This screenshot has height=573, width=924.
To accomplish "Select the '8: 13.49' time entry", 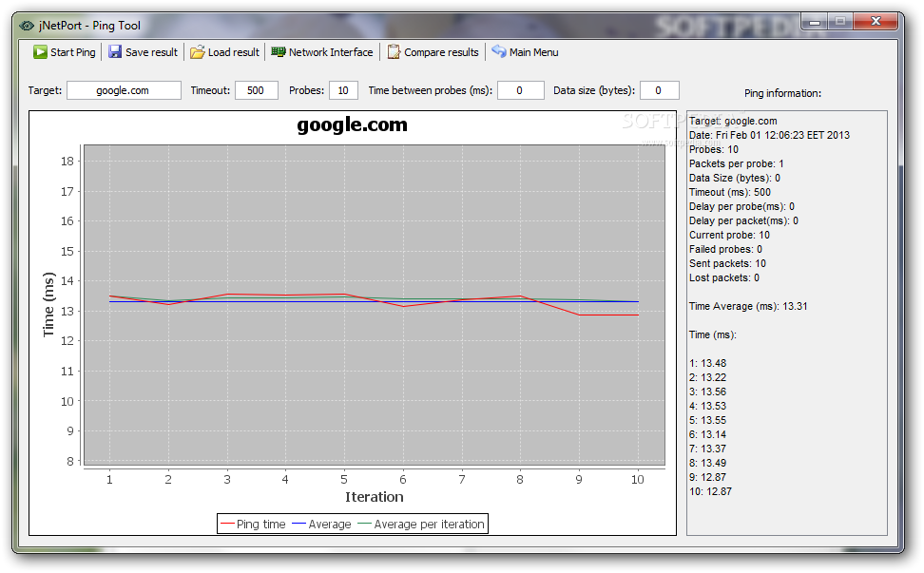I will [x=707, y=463].
